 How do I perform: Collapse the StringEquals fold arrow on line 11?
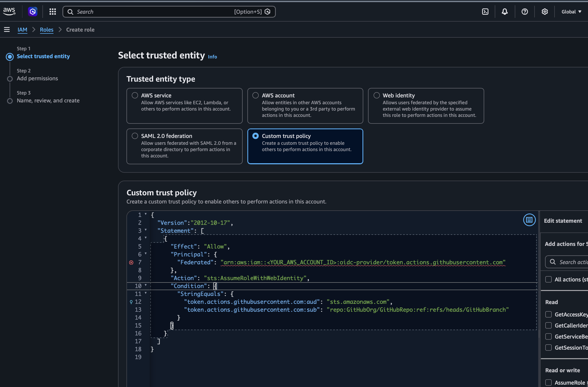point(146,293)
